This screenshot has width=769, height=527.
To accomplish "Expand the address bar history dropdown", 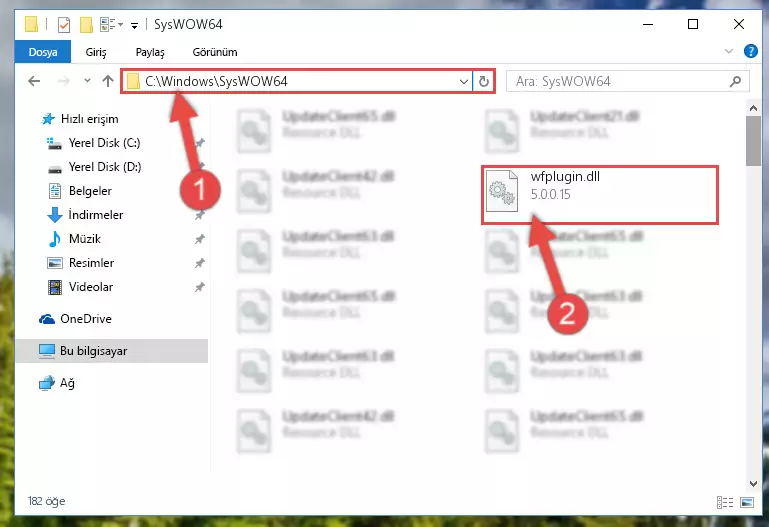I will (x=463, y=81).
